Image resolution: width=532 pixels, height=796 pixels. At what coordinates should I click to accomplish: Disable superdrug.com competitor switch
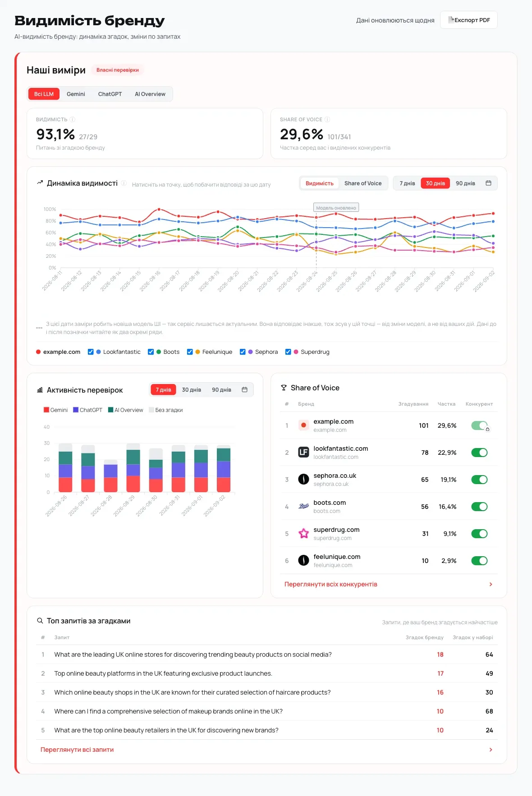click(479, 534)
